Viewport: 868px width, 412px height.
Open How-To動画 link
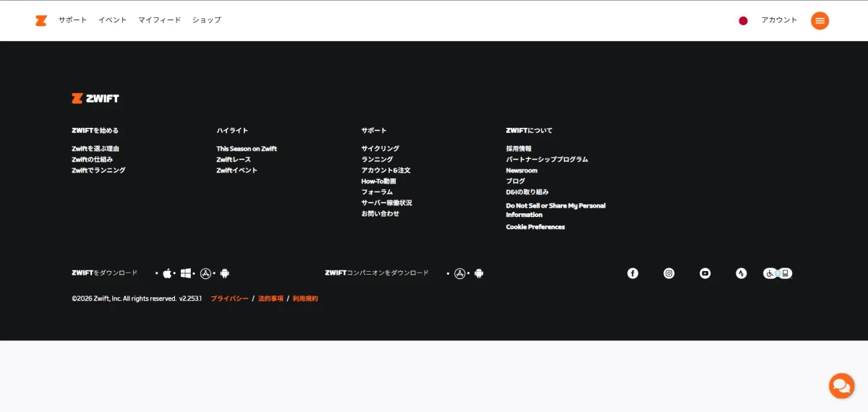(x=379, y=181)
